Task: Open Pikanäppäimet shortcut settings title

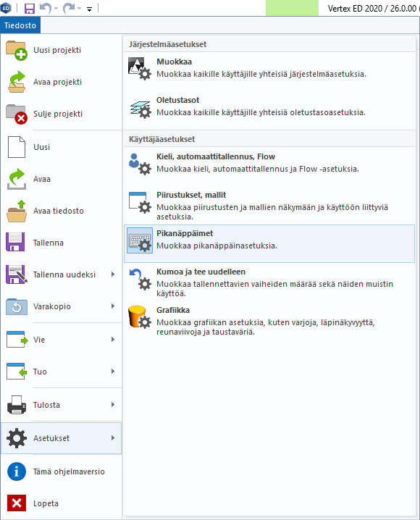Action: (x=185, y=233)
